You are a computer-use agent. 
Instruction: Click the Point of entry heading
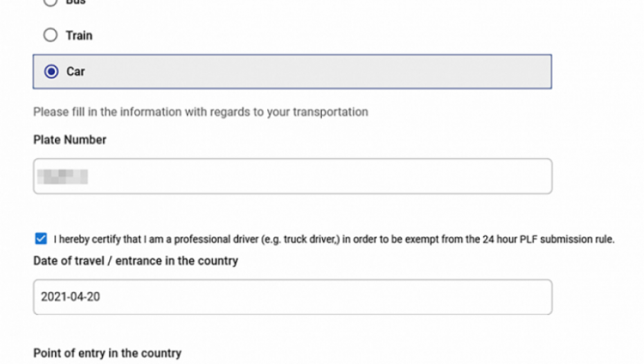(x=107, y=353)
